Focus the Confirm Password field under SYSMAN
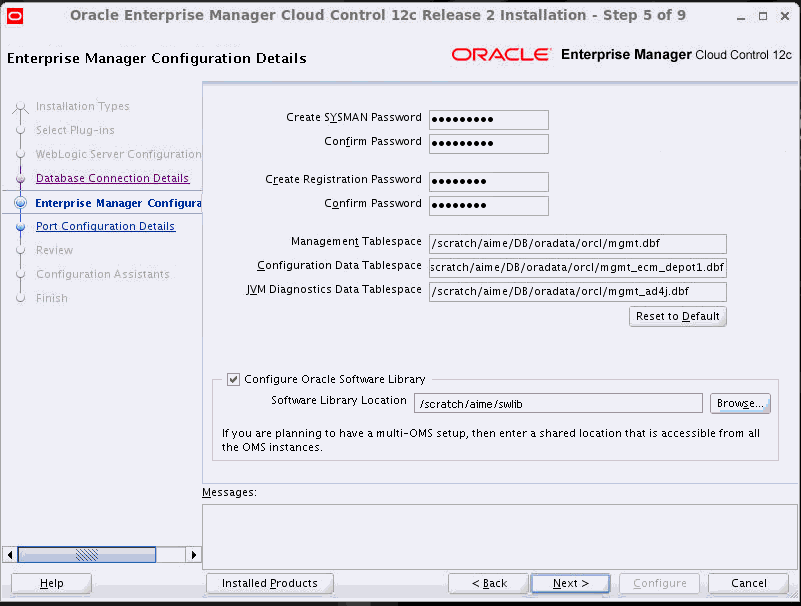 point(489,144)
